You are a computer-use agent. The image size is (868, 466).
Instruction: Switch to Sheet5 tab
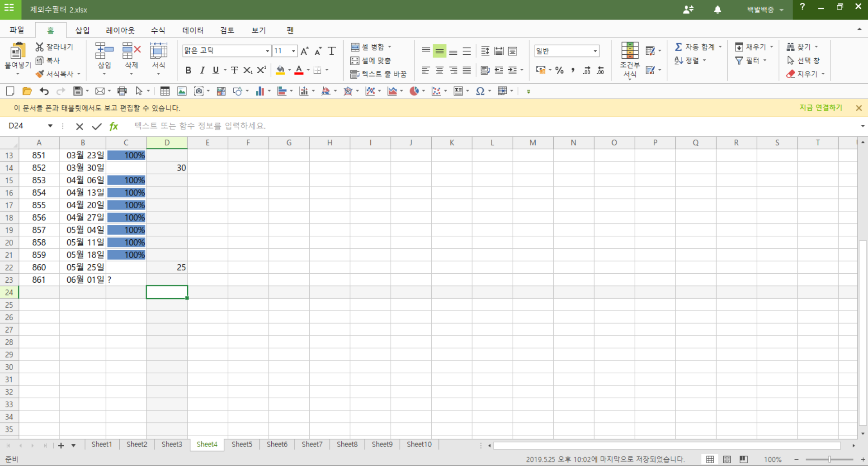[242, 444]
